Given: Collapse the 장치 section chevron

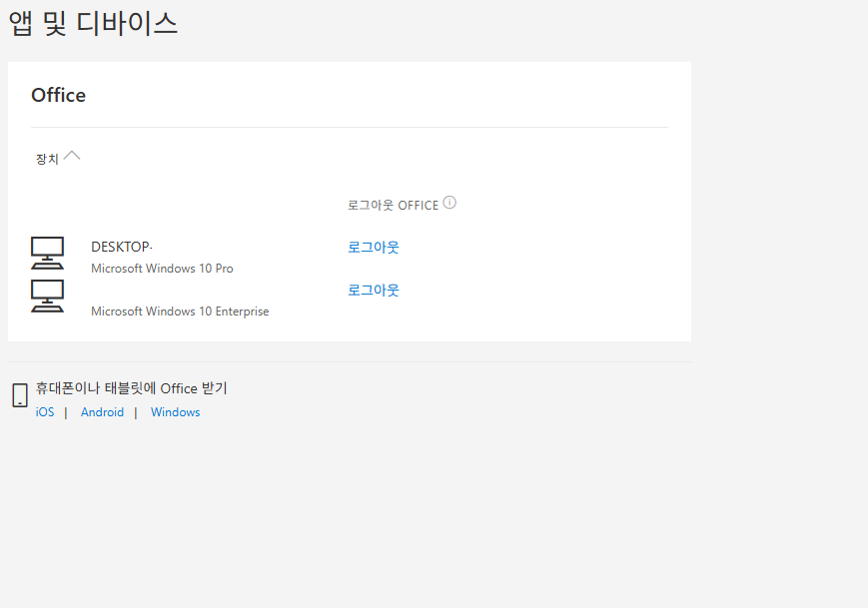Looking at the screenshot, I should click(72, 156).
